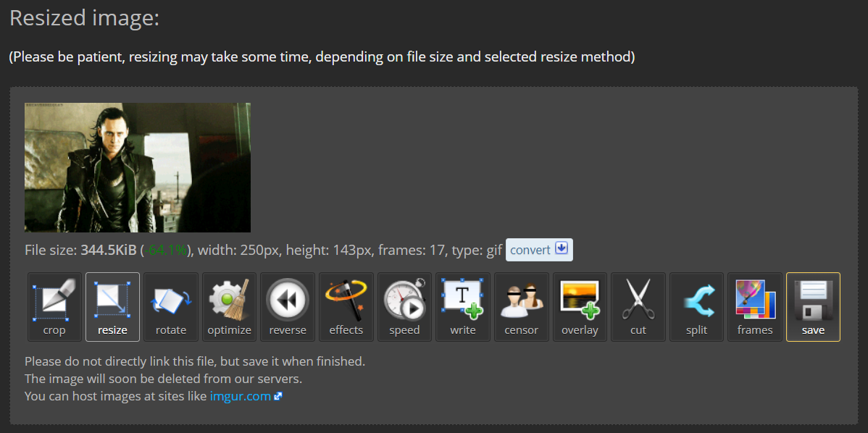Image resolution: width=868 pixels, height=433 pixels.
Task: Click the 'Please be patient' notice text
Action: (322, 57)
